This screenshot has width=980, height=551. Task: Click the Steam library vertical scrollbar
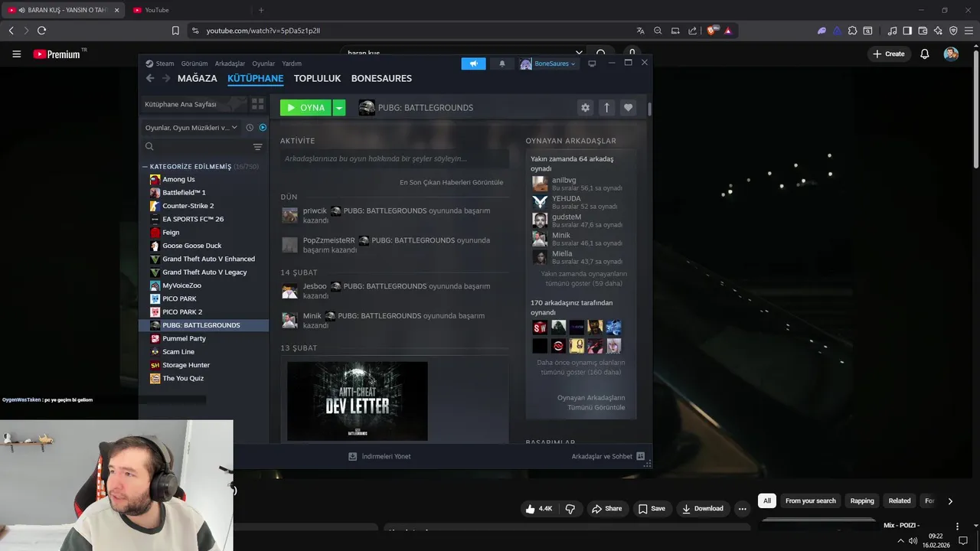point(649,109)
